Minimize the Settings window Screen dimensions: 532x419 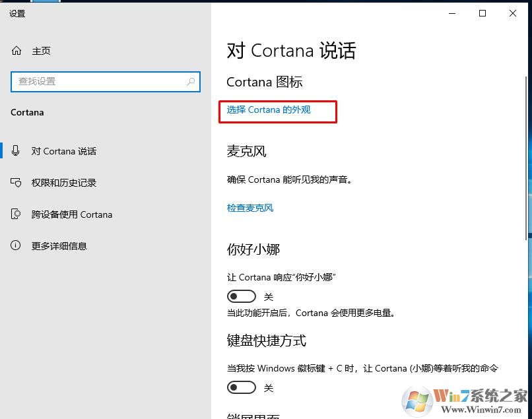[452, 13]
